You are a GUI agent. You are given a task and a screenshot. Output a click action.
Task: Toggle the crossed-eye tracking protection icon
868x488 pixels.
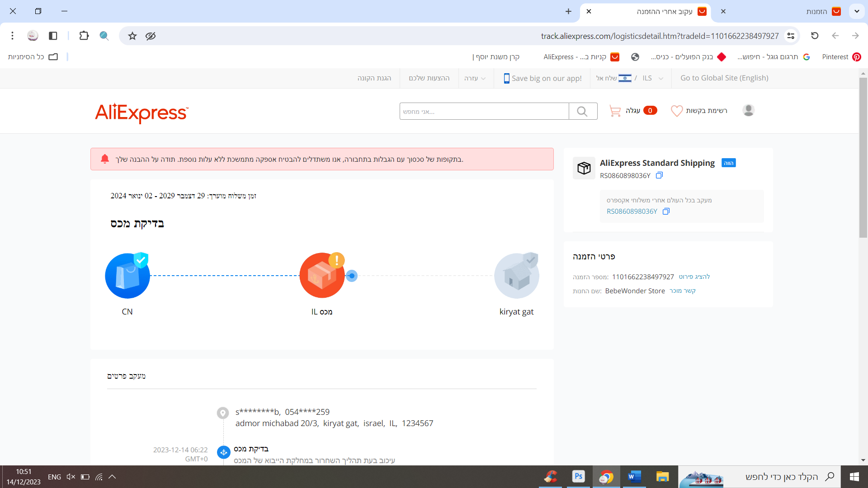click(x=151, y=36)
